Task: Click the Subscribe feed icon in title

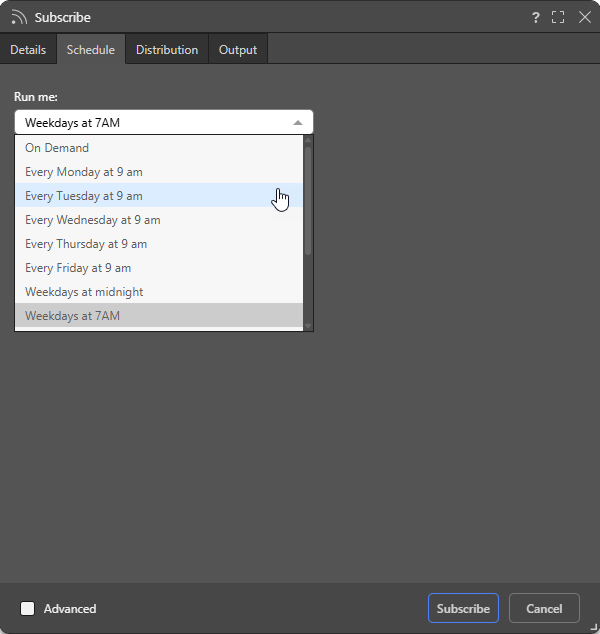Action: [19, 17]
